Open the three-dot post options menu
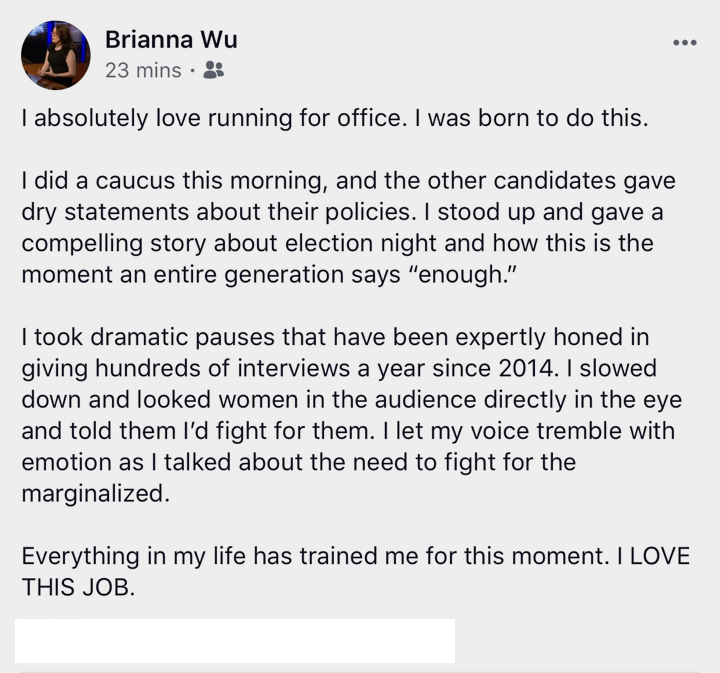 685,43
